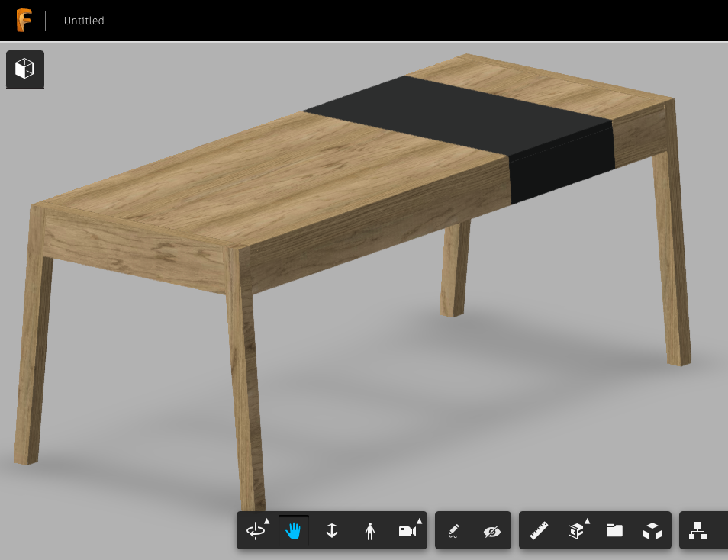Image resolution: width=728 pixels, height=560 pixels.
Task: Toggle the hidden-eye visibility icon
Action: point(491,531)
